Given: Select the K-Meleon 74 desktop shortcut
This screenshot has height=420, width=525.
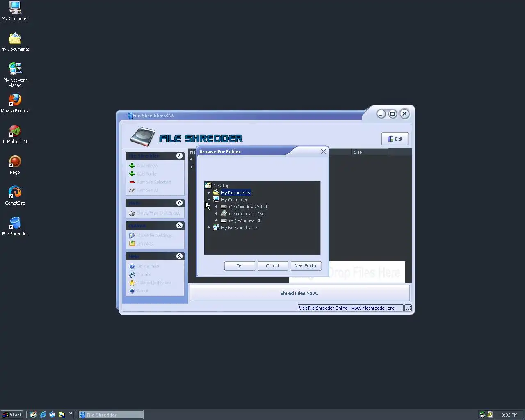Looking at the screenshot, I should pyautogui.click(x=15, y=134).
